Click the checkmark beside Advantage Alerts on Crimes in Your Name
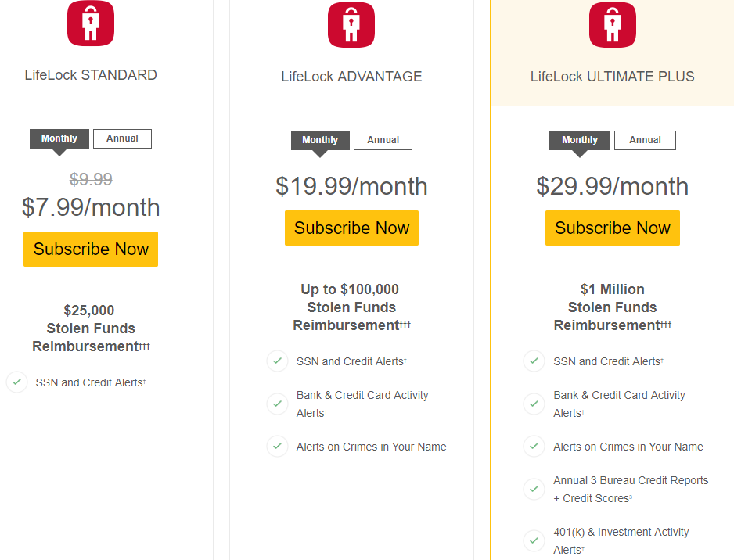Image resolution: width=734 pixels, height=560 pixels. coord(278,447)
